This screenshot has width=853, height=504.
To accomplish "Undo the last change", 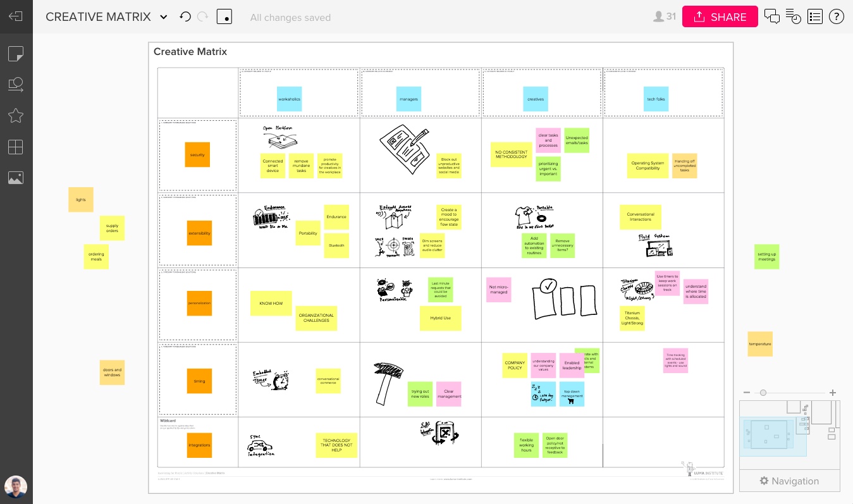I will [185, 17].
